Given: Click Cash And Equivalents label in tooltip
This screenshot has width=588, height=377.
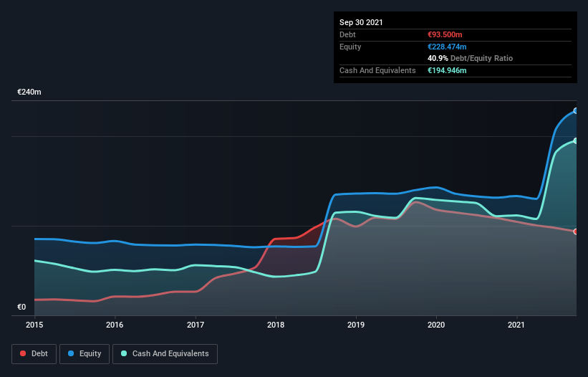Looking at the screenshot, I should coord(377,70).
